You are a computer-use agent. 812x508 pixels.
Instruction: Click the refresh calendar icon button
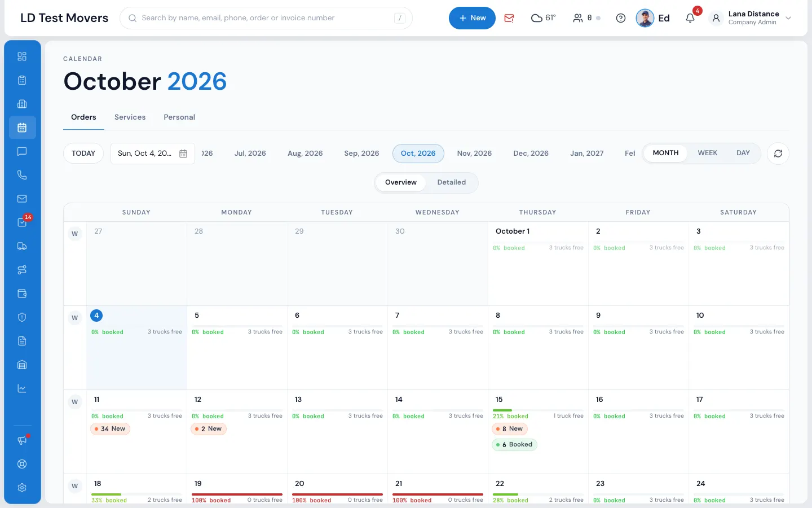coord(778,154)
